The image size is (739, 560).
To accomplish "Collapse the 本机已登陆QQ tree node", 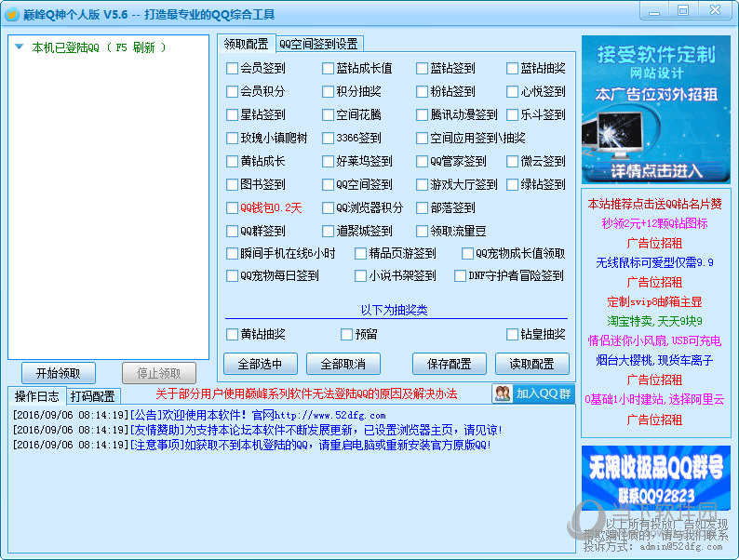I will (19, 47).
